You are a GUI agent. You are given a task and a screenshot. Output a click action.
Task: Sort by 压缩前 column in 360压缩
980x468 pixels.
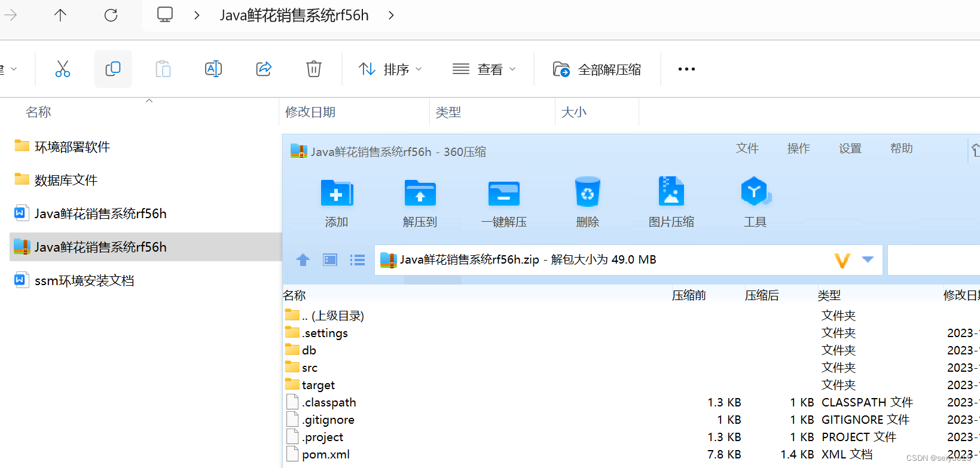tap(689, 295)
